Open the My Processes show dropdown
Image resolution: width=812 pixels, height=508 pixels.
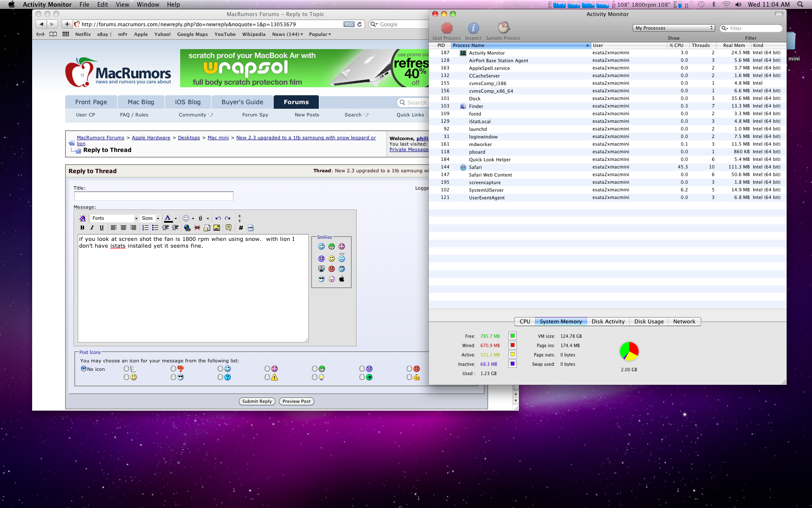click(673, 28)
